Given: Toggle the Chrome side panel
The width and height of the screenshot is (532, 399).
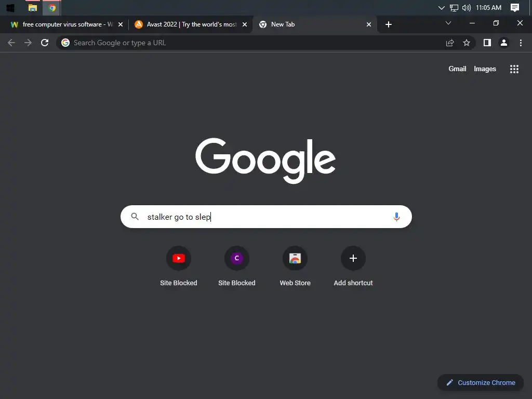Looking at the screenshot, I should pyautogui.click(x=487, y=43).
